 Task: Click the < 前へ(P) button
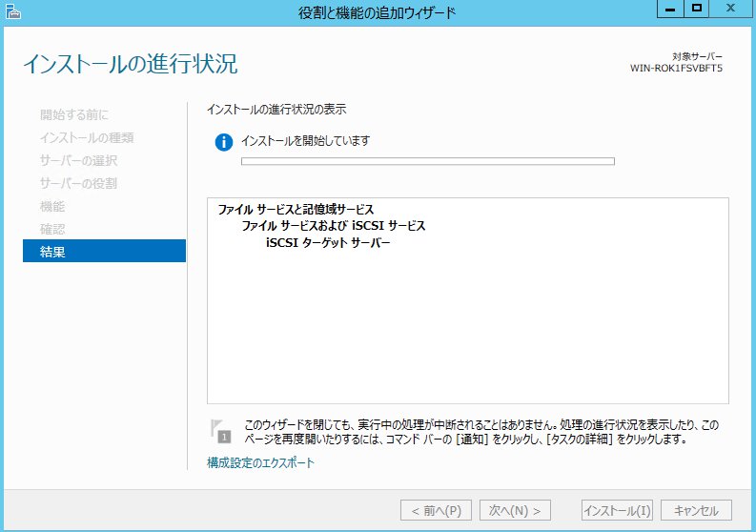[436, 510]
